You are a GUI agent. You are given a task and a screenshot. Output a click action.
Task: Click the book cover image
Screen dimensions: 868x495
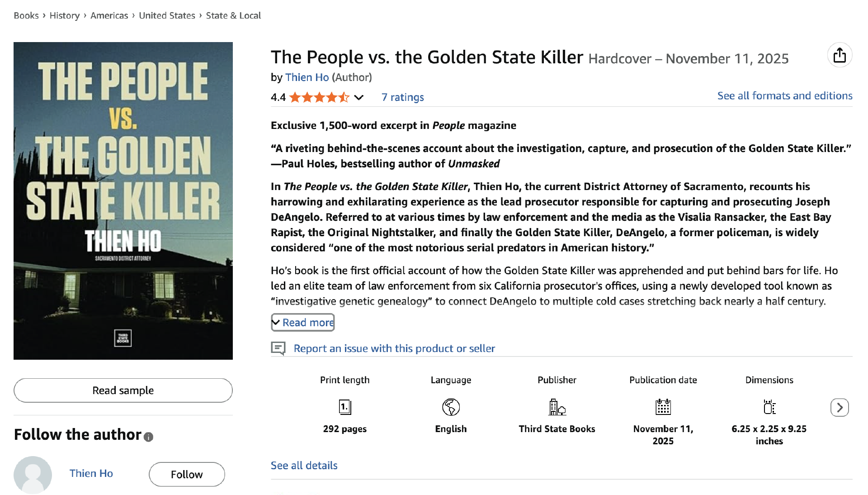pos(123,201)
